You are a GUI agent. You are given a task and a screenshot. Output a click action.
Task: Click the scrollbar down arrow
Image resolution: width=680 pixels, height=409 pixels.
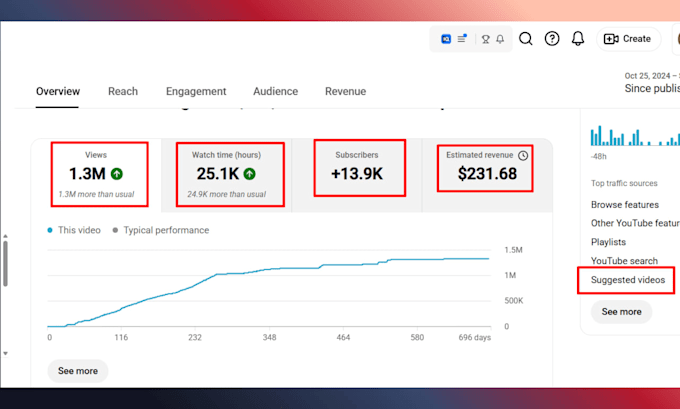pos(5,354)
